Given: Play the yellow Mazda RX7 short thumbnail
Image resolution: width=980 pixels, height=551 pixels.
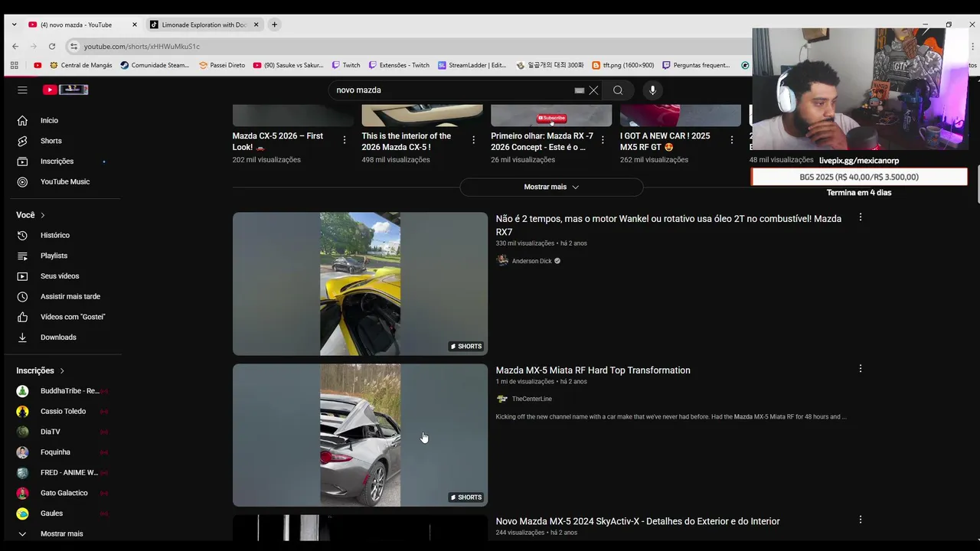Looking at the screenshot, I should pos(360,284).
